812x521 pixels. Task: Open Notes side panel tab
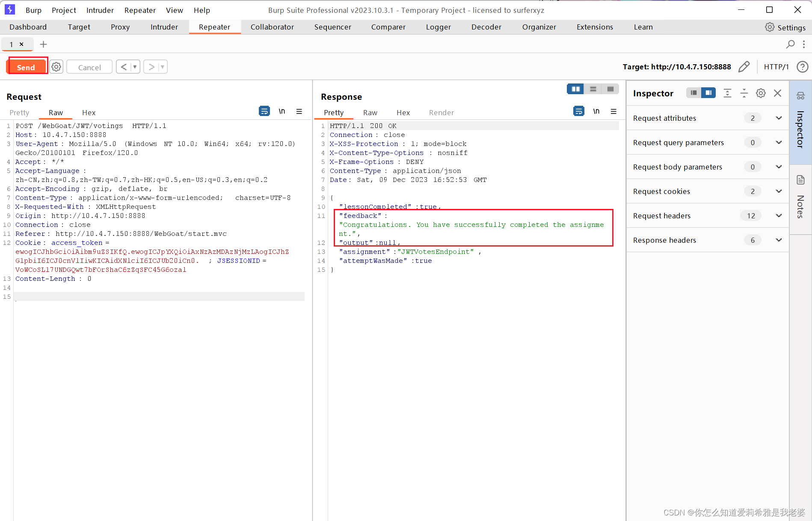tap(800, 199)
